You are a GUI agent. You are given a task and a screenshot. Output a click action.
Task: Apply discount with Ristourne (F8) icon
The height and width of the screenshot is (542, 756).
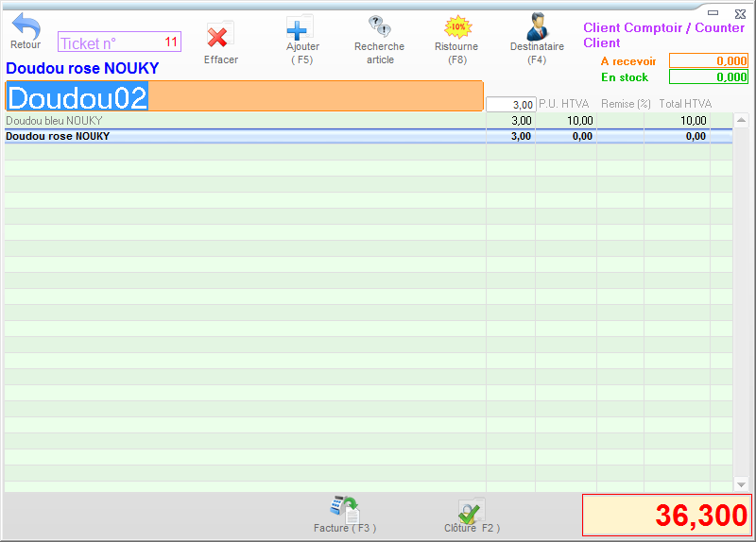point(457,26)
